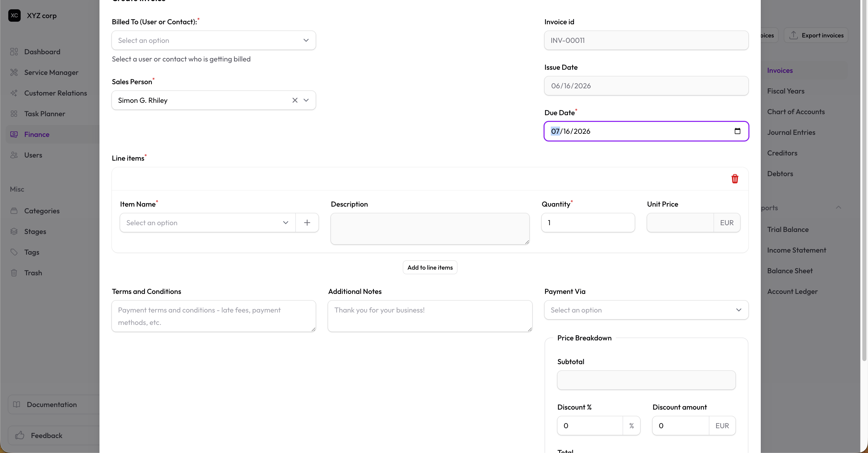Collapse the Reports section chevron

coord(839,207)
